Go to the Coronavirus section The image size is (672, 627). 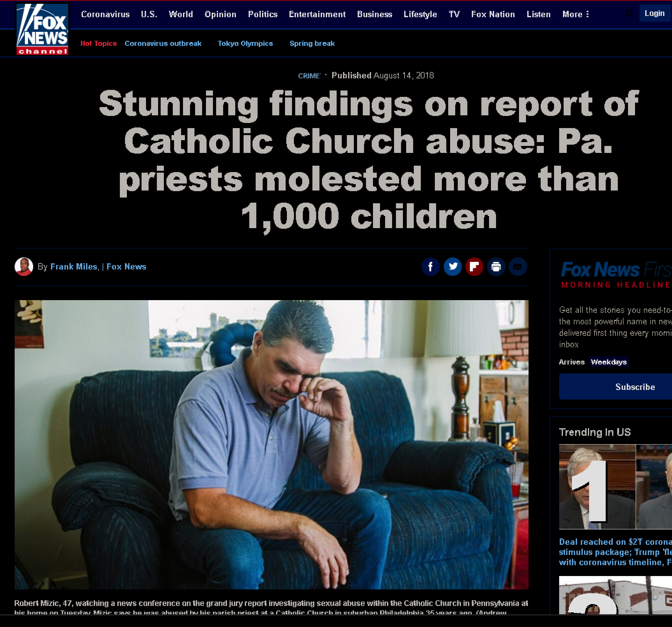tap(105, 14)
